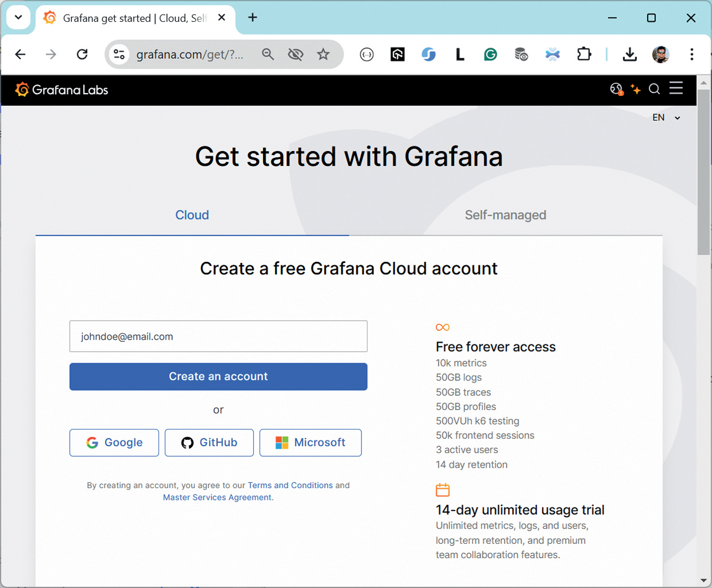Click the Create an account button
The width and height of the screenshot is (712, 588).
pyautogui.click(x=218, y=377)
